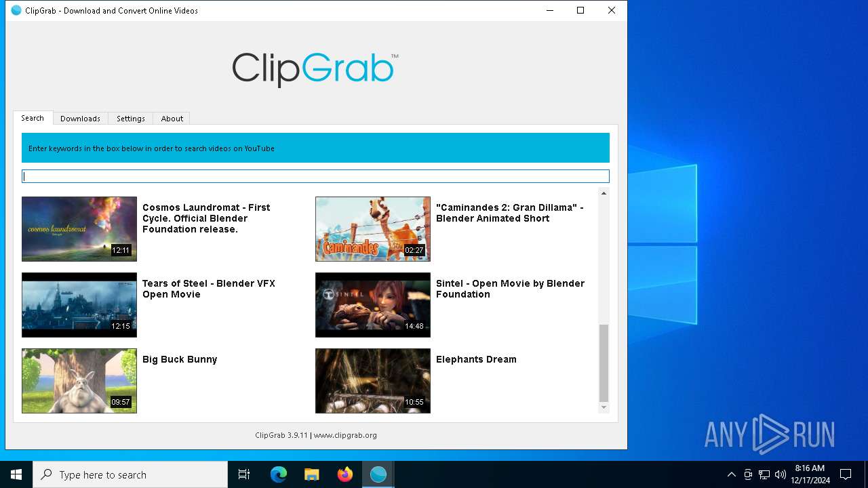
Task: Select the Big Buck Bunny title
Action: [x=180, y=359]
